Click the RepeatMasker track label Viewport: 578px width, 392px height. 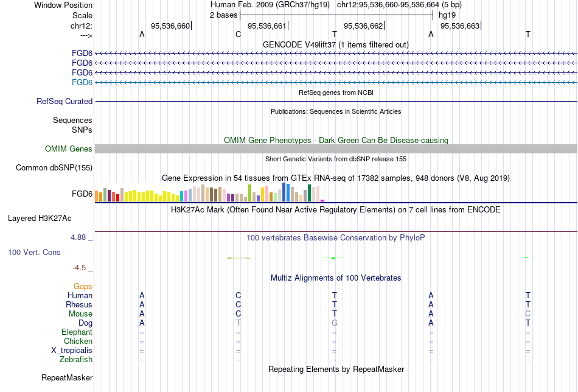67,377
